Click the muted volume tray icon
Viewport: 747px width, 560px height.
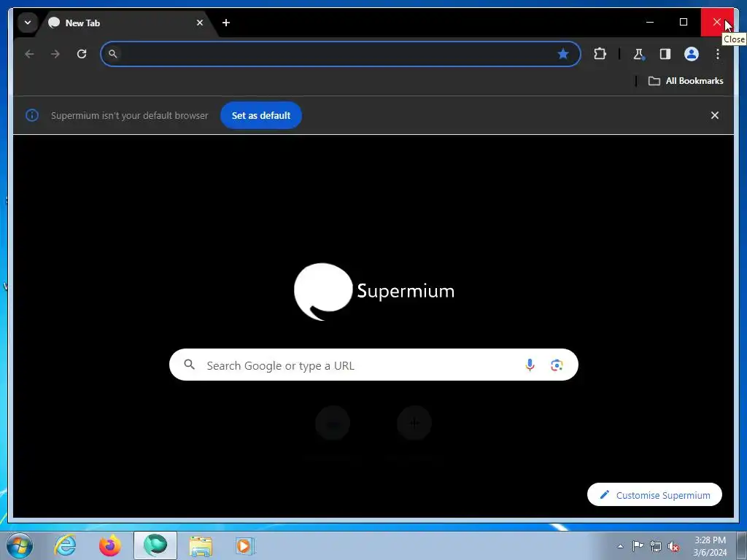click(x=673, y=546)
